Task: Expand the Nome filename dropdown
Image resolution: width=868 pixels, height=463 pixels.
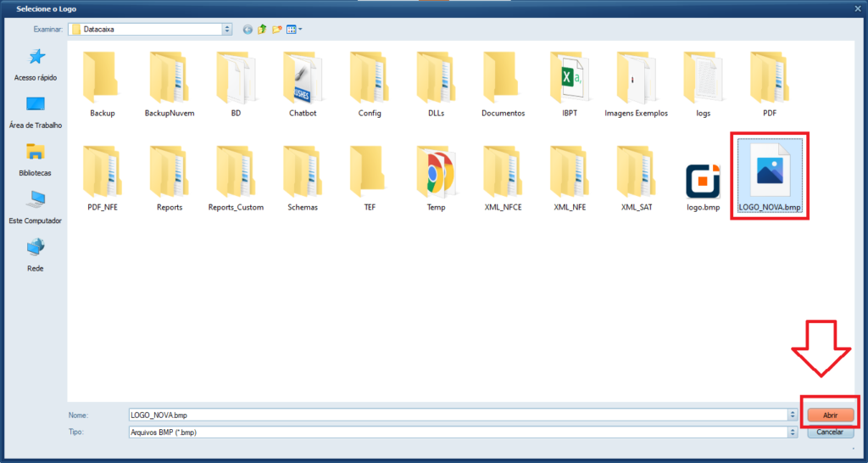Action: pos(793,416)
